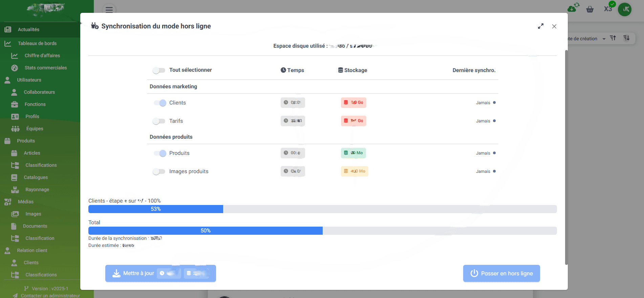Image resolution: width=644 pixels, height=298 pixels.
Task: Click the application logo in sidebar
Action: point(46,9)
